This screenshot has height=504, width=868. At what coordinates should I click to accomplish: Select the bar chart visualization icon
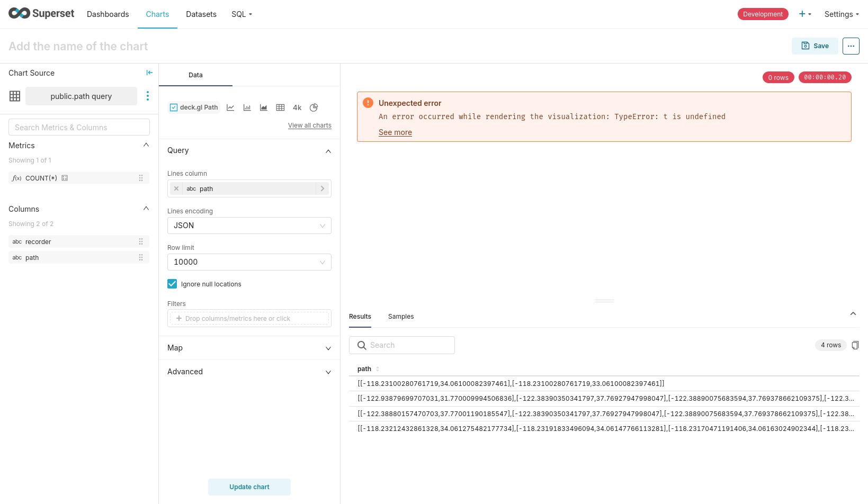[x=247, y=107]
